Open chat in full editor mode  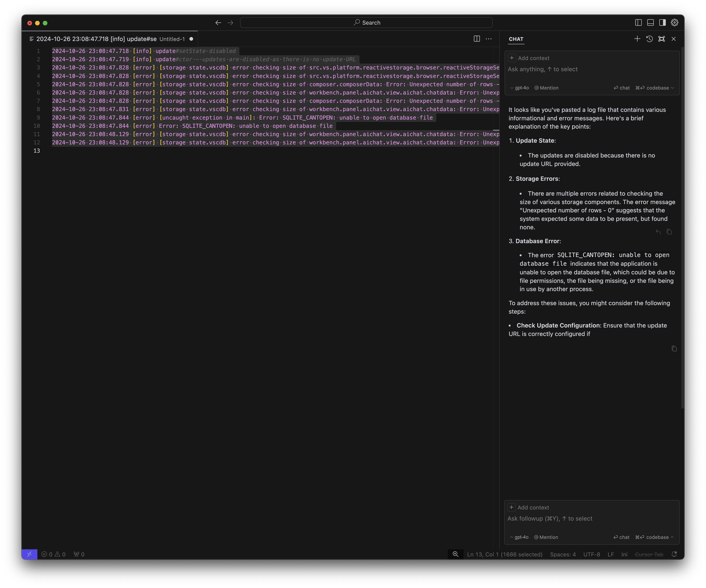[x=661, y=39]
